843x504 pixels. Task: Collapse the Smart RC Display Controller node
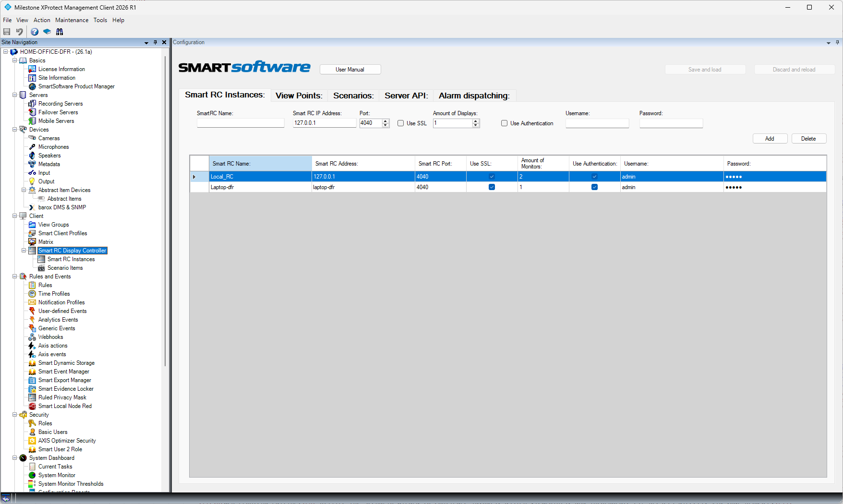coord(24,251)
